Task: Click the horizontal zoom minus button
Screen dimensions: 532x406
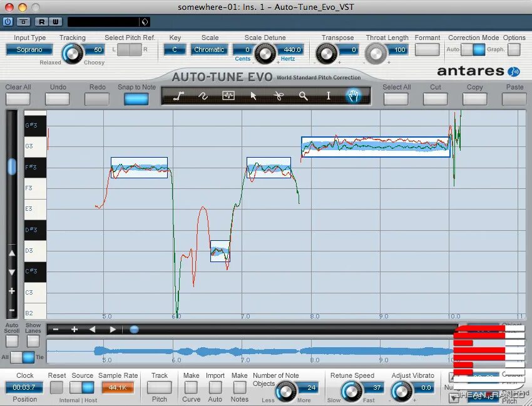Action: click(x=56, y=329)
